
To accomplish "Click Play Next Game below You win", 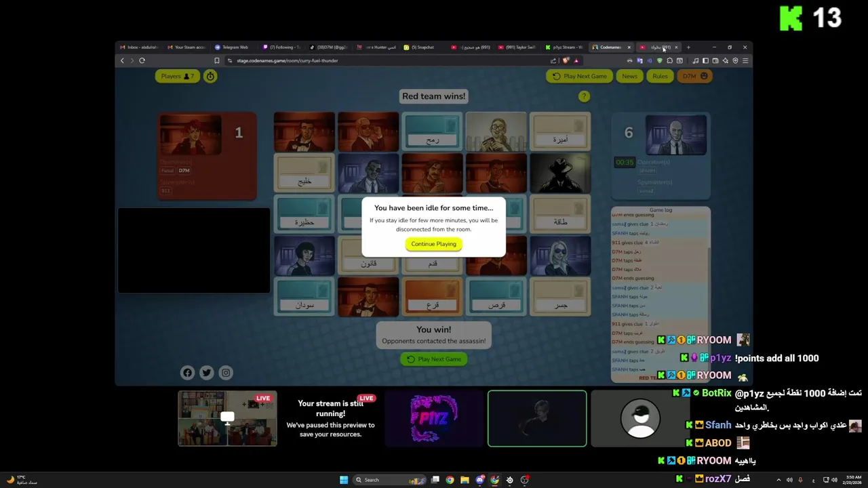I will (x=433, y=359).
